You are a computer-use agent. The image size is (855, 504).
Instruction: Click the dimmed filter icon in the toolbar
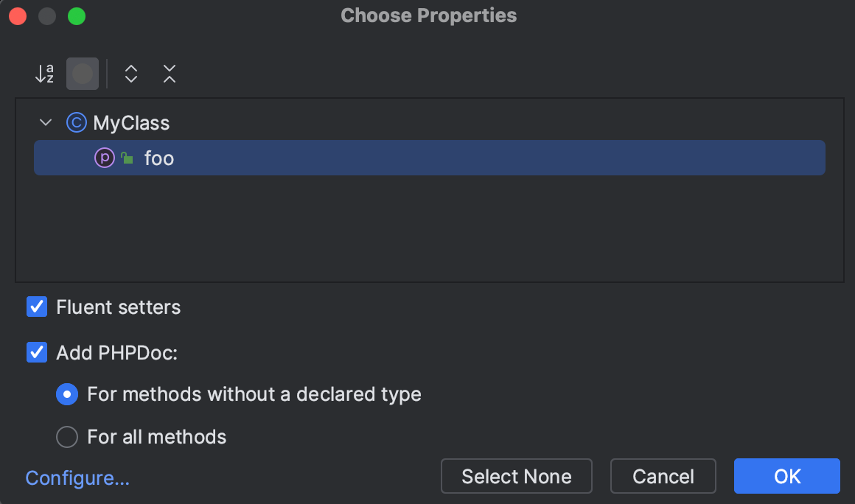pos(83,74)
